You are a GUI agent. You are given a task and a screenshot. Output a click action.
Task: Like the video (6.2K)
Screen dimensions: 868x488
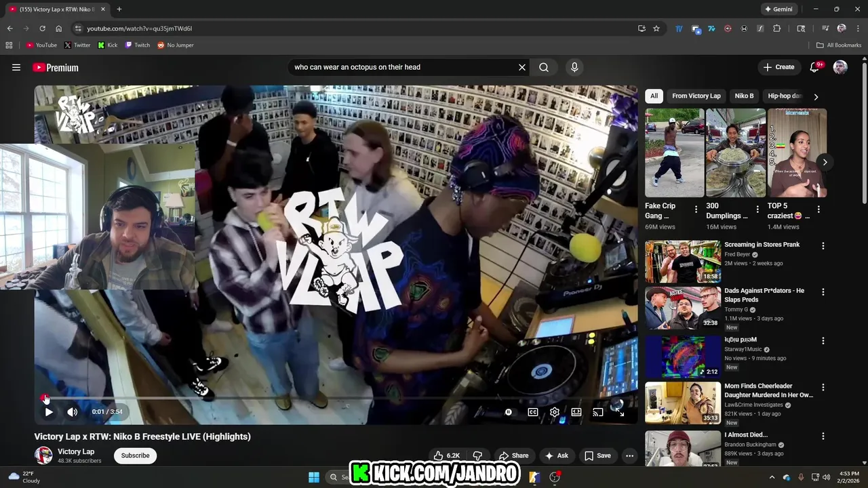click(448, 455)
